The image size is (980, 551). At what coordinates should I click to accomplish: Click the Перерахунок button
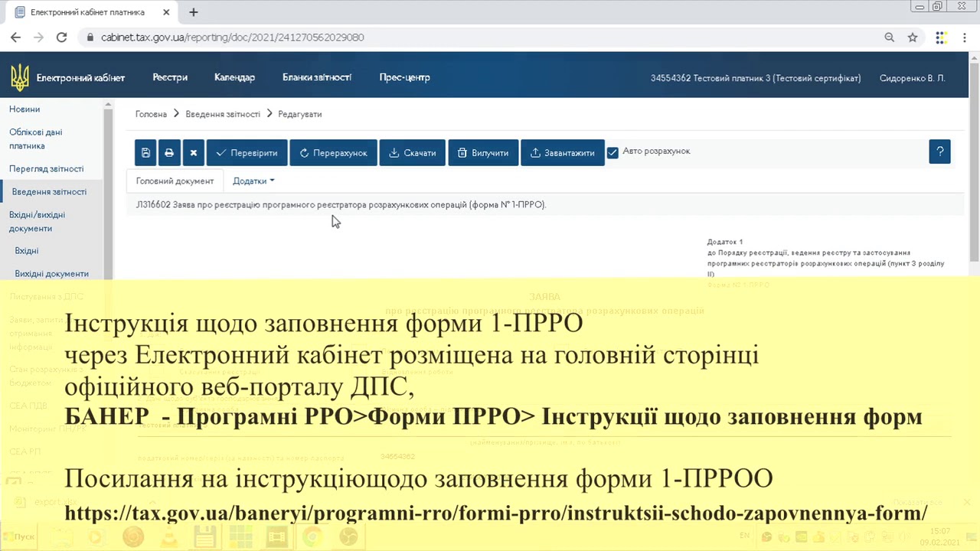click(x=333, y=152)
